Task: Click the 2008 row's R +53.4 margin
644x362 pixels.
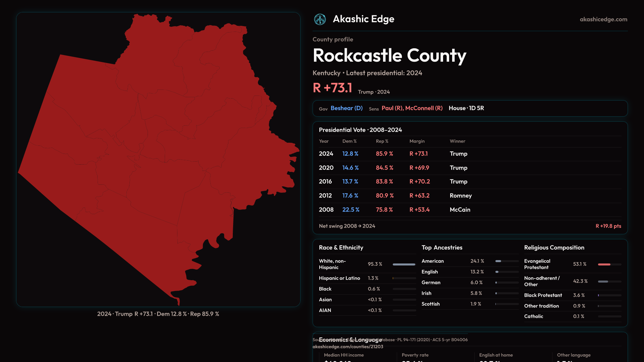Action: 419,210
